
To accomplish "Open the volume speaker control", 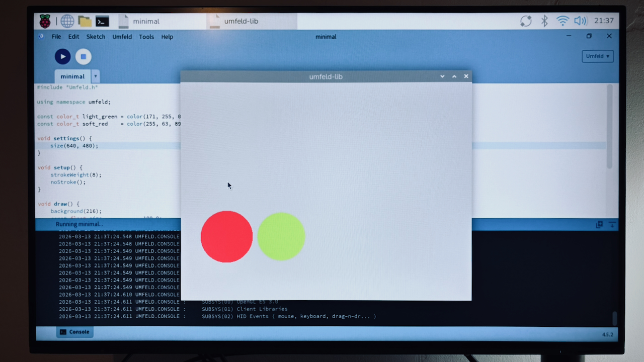I will click(x=580, y=21).
